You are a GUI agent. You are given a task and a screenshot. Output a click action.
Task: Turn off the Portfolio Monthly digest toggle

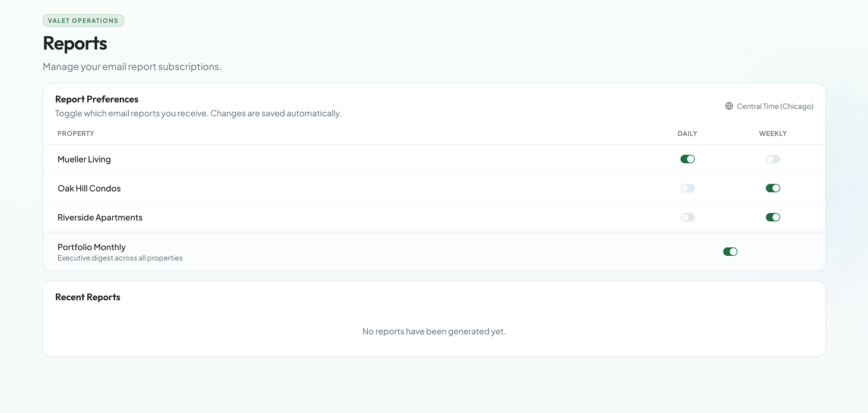point(730,252)
